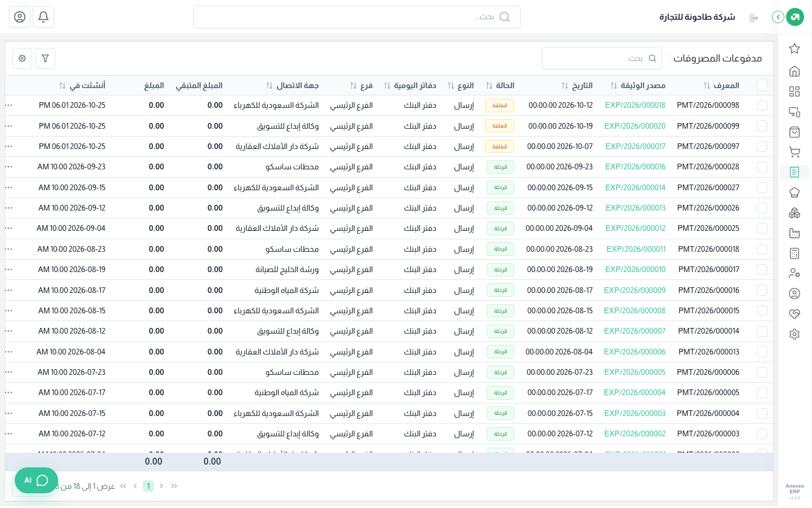Check the row PMT/2026/000003
Viewport: 812px width, 508px height.
762,434
